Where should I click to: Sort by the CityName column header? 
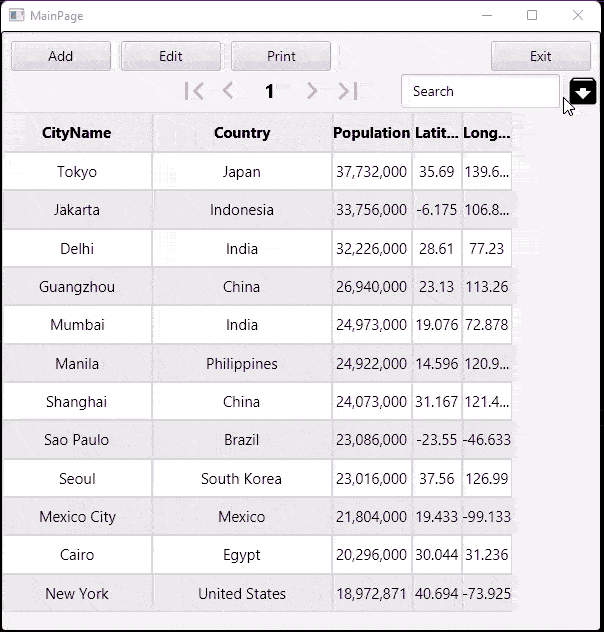pyautogui.click(x=77, y=133)
